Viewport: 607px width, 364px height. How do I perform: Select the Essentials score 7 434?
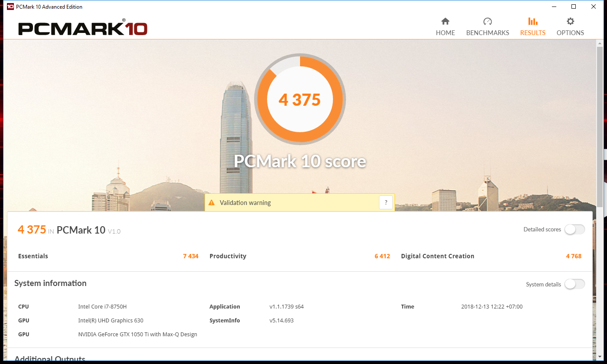(x=191, y=256)
